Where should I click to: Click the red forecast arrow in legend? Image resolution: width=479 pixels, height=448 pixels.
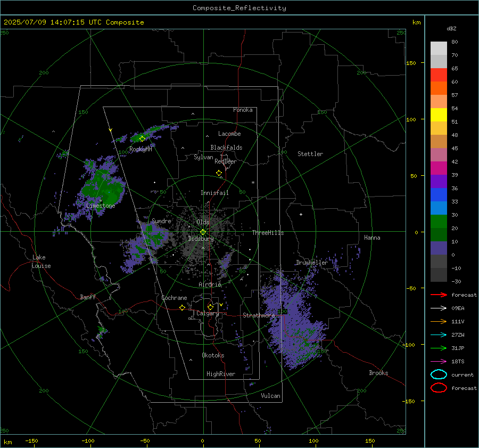pyautogui.click(x=439, y=295)
